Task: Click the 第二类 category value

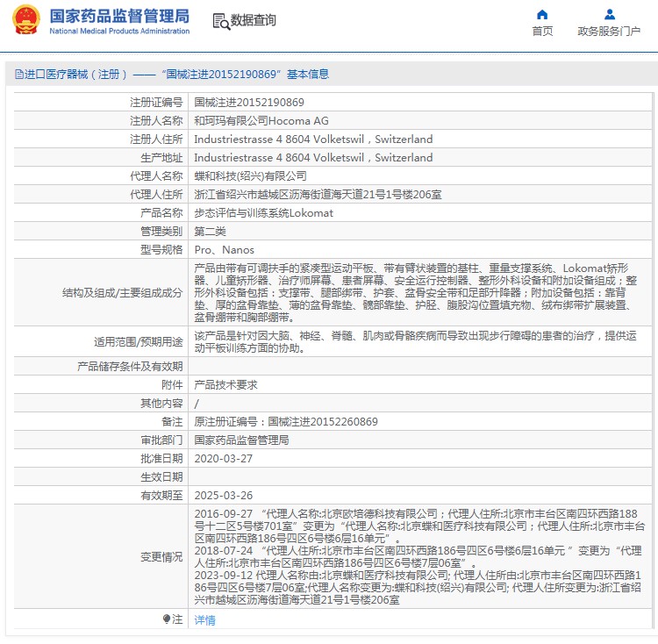Action: (x=211, y=232)
